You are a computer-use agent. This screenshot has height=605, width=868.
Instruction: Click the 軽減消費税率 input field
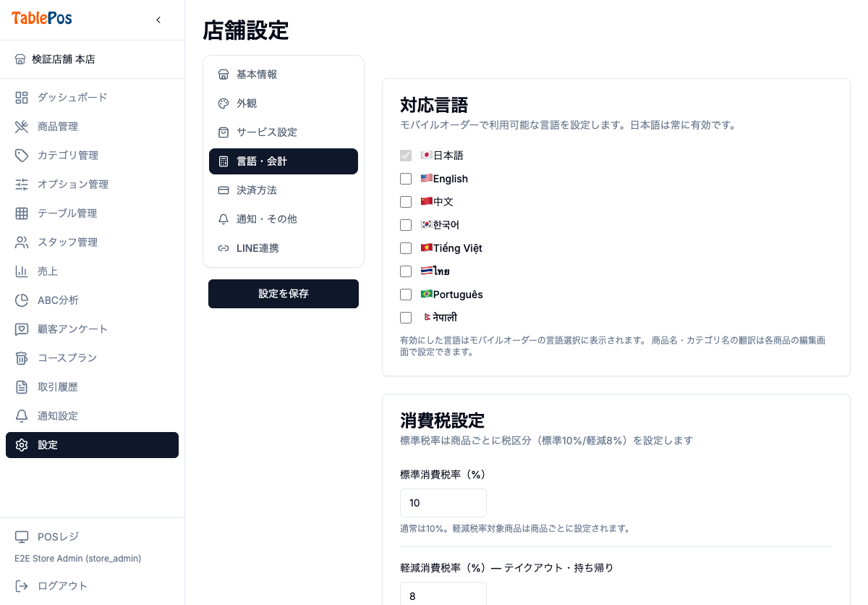click(x=443, y=595)
